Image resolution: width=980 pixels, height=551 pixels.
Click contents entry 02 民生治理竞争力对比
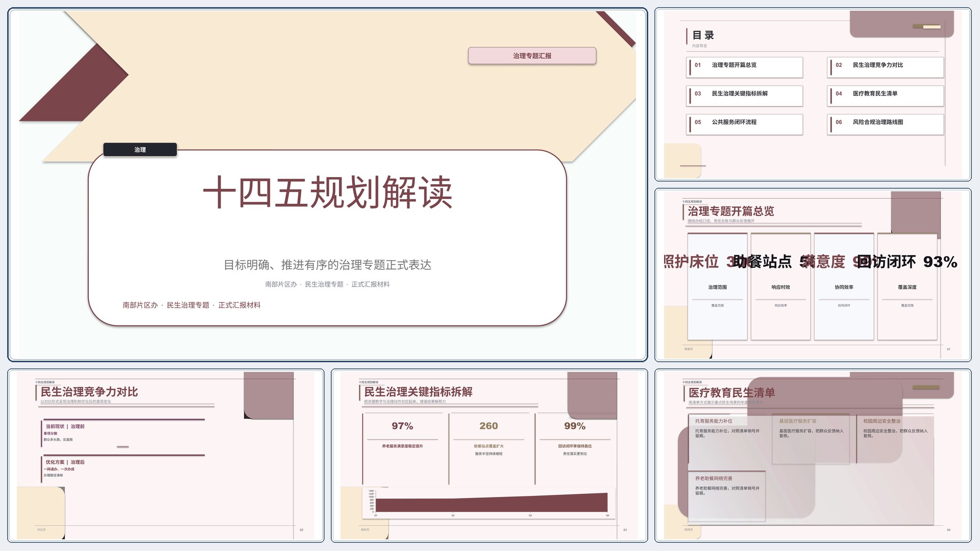point(886,67)
